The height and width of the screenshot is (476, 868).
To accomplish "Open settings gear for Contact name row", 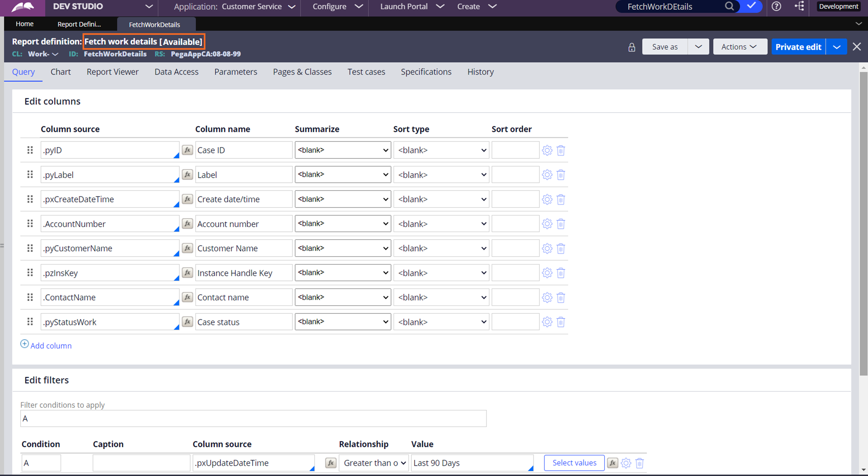I will [547, 297].
